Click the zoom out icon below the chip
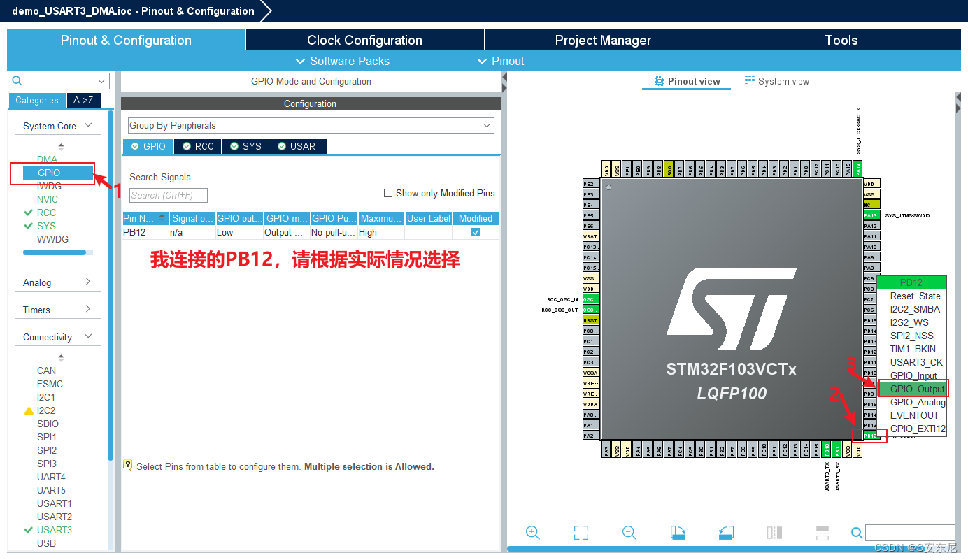The image size is (968, 560). pos(629,532)
